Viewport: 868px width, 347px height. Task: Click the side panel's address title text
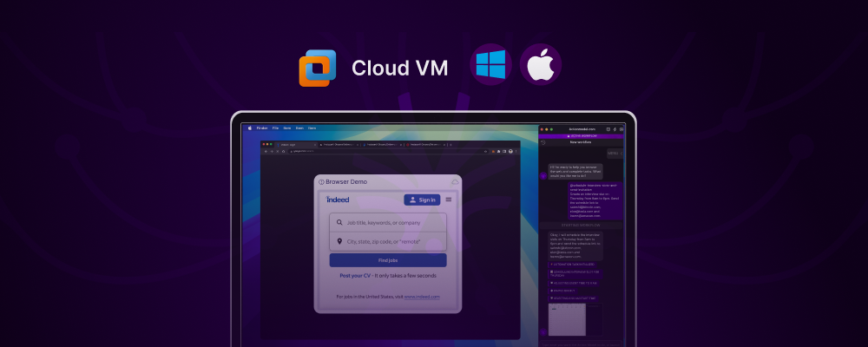click(x=582, y=129)
